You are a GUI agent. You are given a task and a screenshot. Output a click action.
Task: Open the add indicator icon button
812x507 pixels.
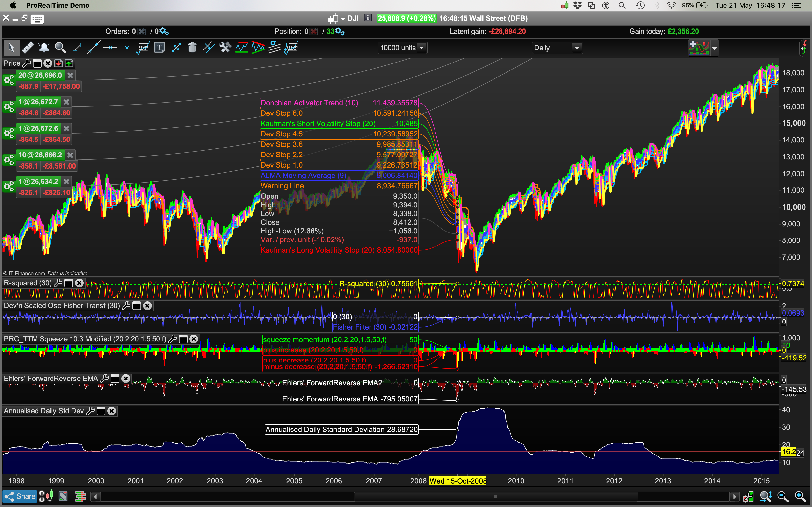tap(699, 48)
